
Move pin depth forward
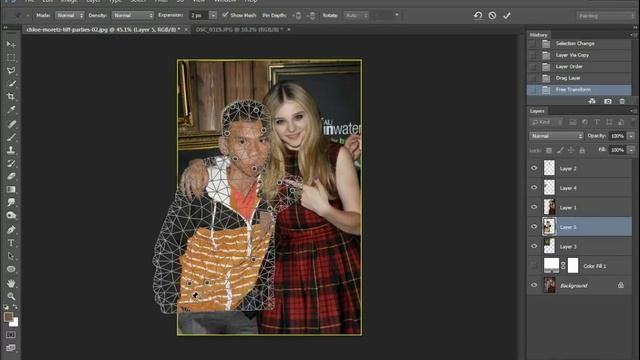click(298, 16)
